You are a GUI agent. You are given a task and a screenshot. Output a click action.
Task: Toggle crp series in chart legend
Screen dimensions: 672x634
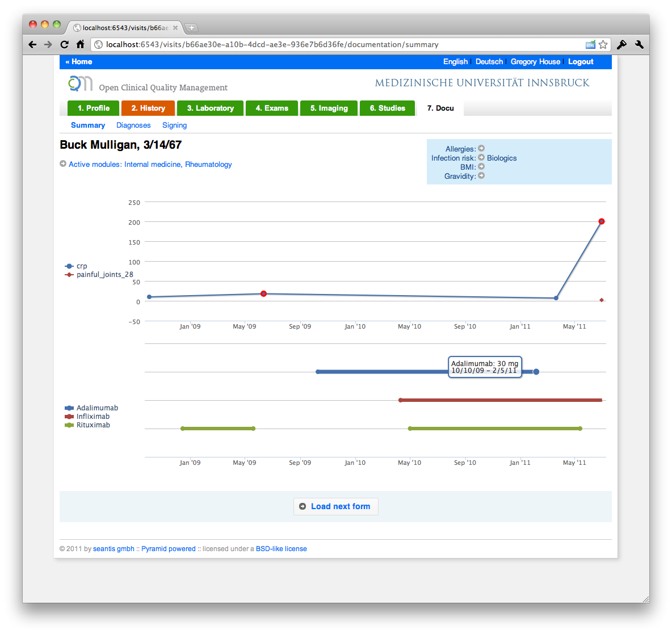click(76, 266)
